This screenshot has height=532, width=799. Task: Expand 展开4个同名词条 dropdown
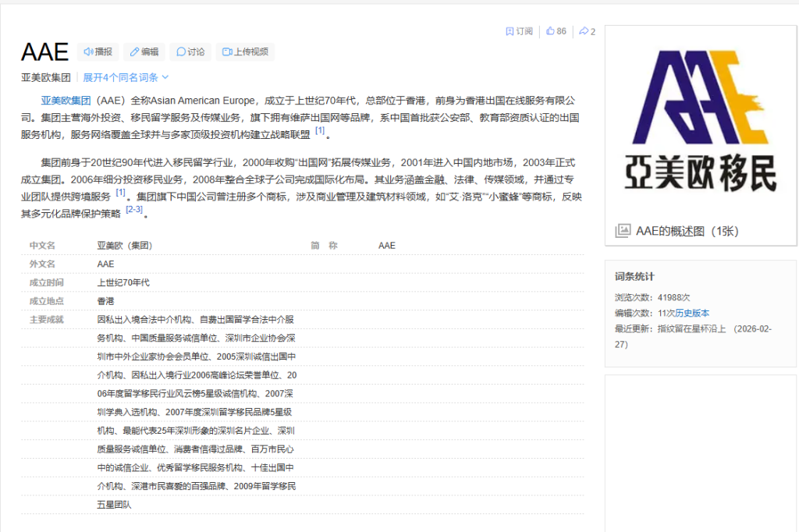[126, 77]
